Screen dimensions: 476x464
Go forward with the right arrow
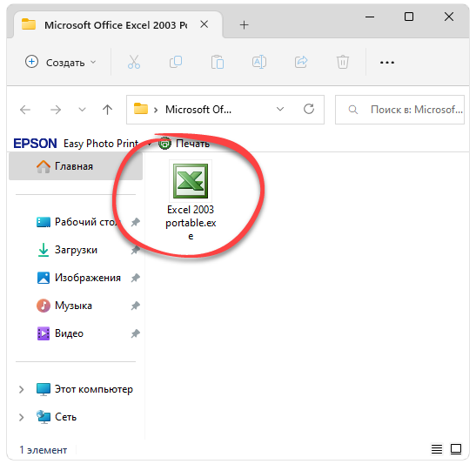click(56, 110)
